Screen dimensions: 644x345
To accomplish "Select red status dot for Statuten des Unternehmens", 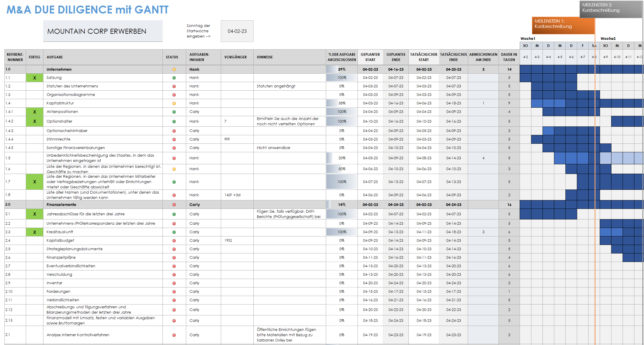I will coord(174,87).
